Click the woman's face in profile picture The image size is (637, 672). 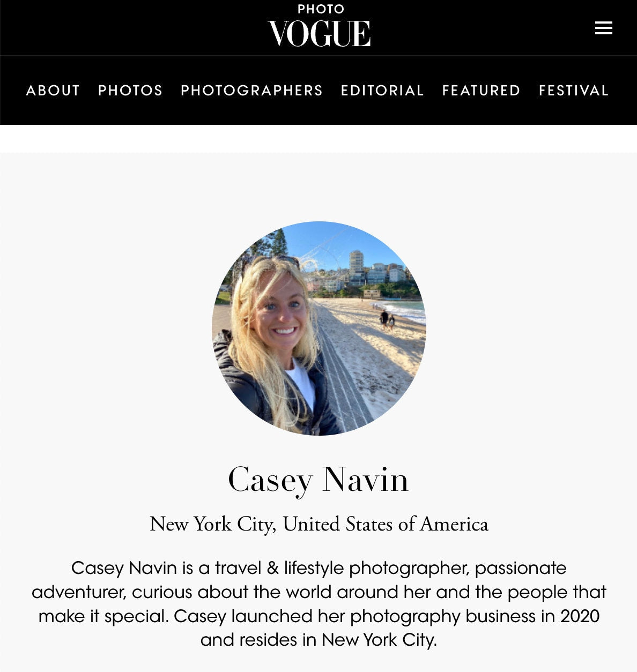pos(280,315)
